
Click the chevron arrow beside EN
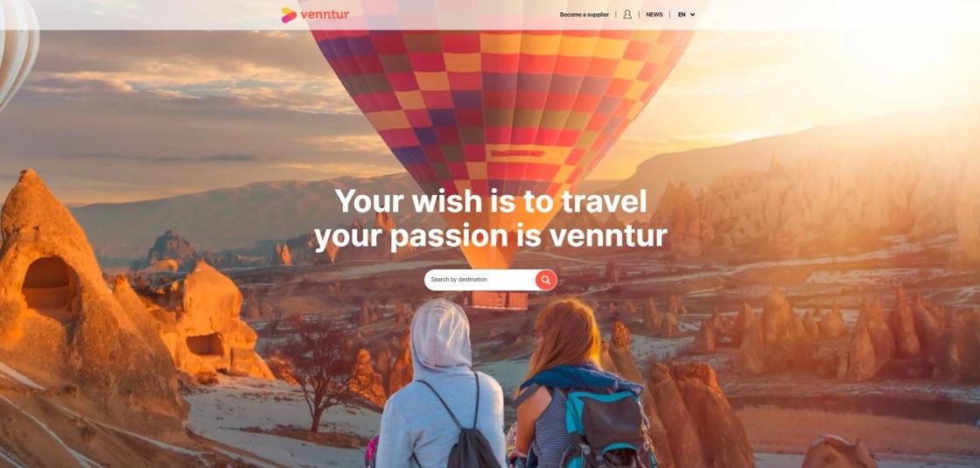[x=692, y=15]
